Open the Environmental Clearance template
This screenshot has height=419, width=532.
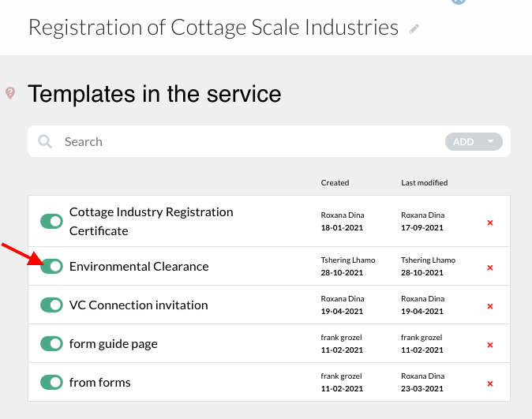pyautogui.click(x=139, y=267)
